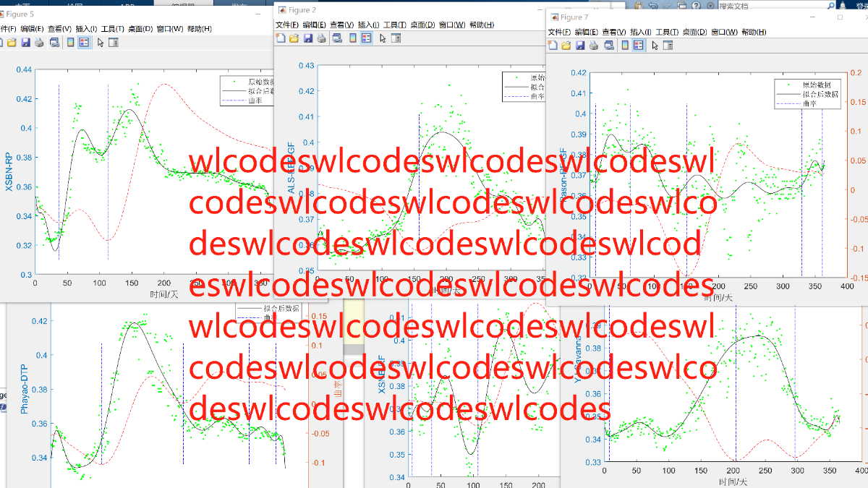Open 编辑(E) menu in Figure 7

[x=587, y=33]
